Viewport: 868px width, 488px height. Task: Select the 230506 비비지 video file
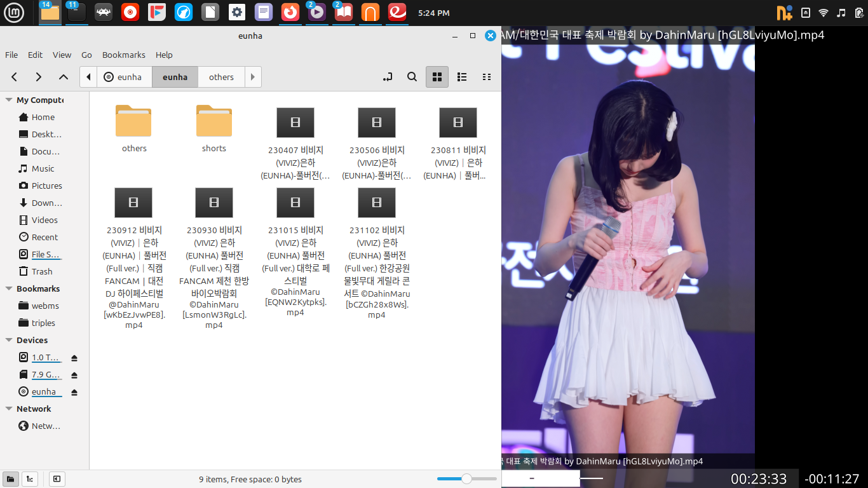(x=377, y=144)
